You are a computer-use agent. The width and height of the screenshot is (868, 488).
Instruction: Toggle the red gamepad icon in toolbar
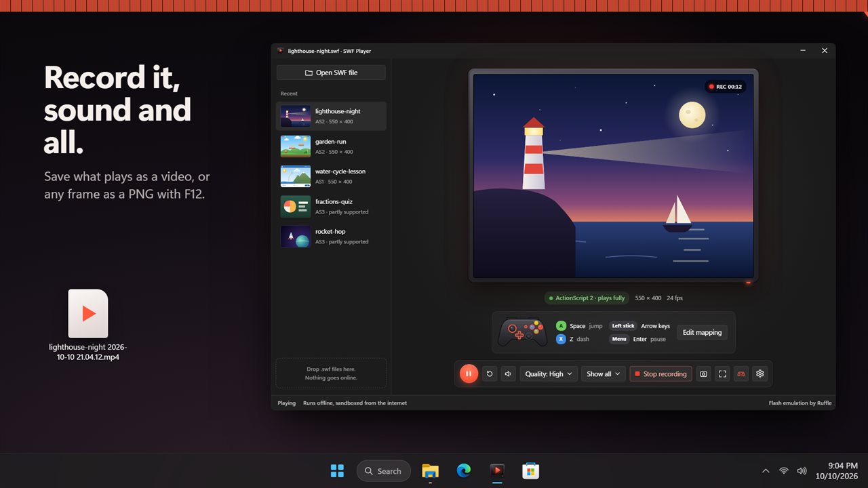coord(741,373)
